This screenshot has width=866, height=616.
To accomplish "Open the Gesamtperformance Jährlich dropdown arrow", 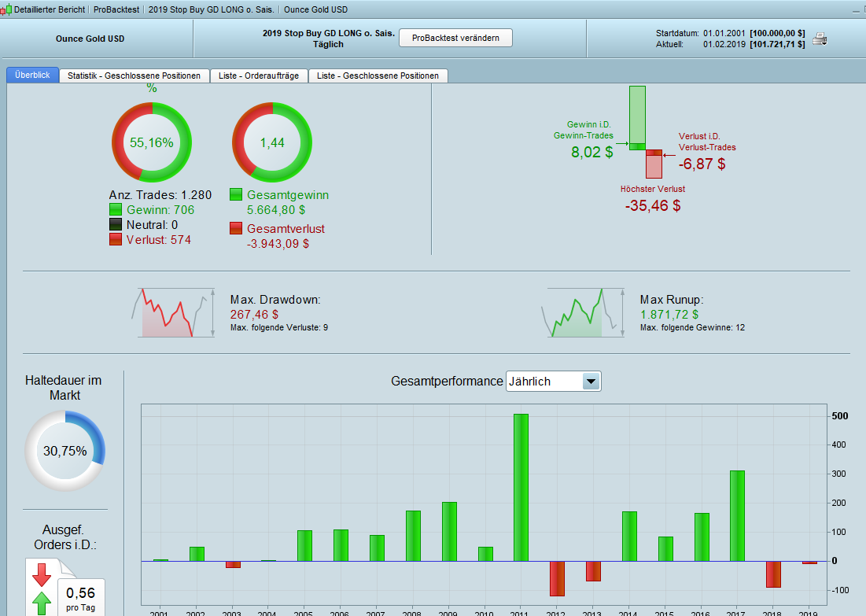I will click(x=591, y=382).
